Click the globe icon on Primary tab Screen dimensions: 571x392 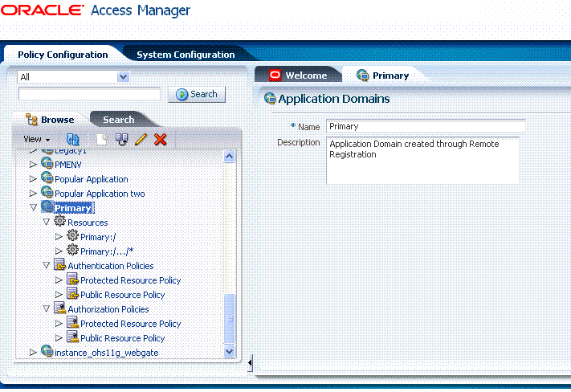pos(363,76)
